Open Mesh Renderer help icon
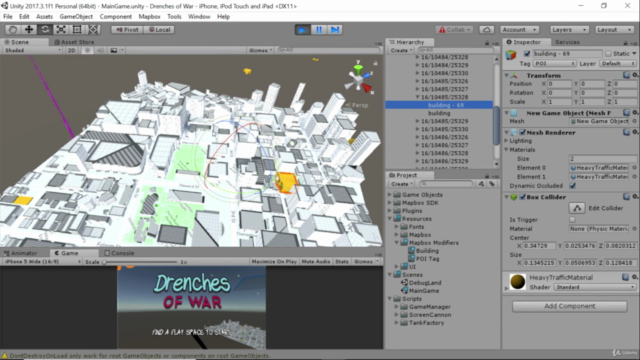 [627, 132]
